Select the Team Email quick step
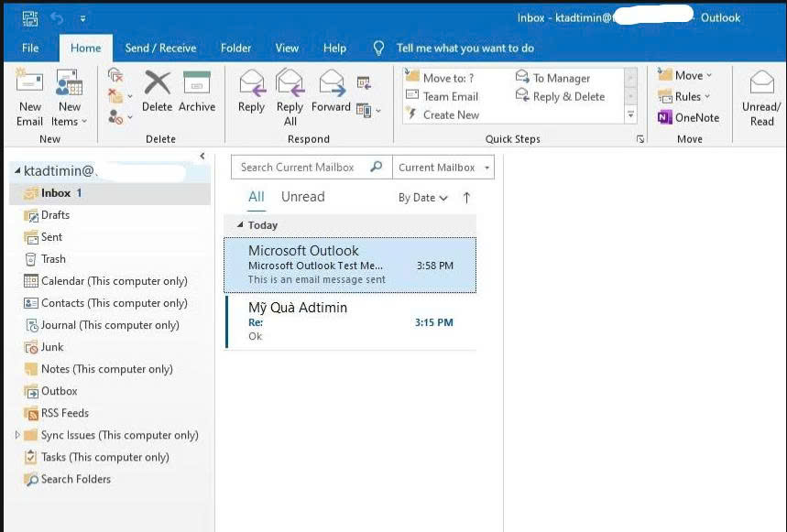The image size is (787, 532). (450, 96)
